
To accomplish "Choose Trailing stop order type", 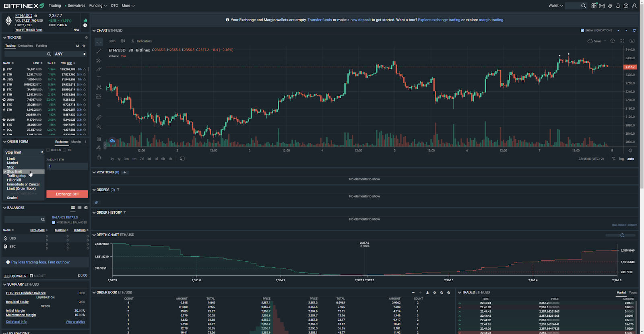I will pos(17,176).
